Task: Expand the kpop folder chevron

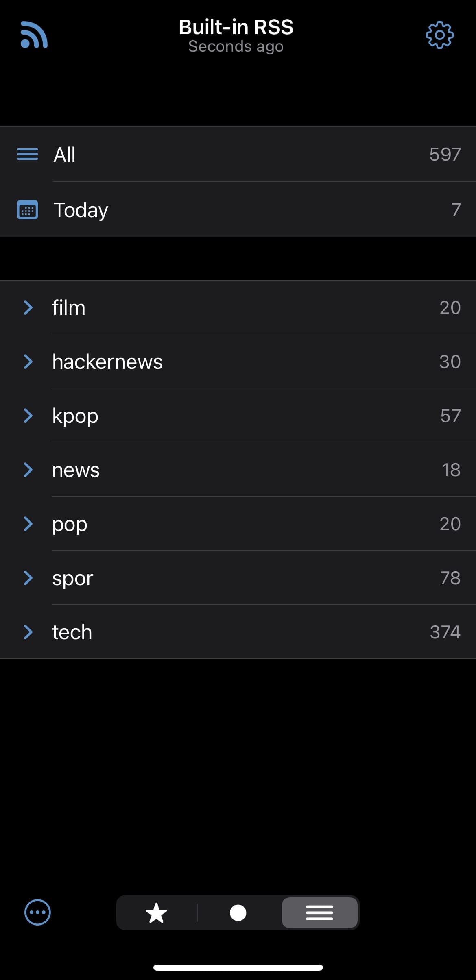Action: pyautogui.click(x=28, y=416)
